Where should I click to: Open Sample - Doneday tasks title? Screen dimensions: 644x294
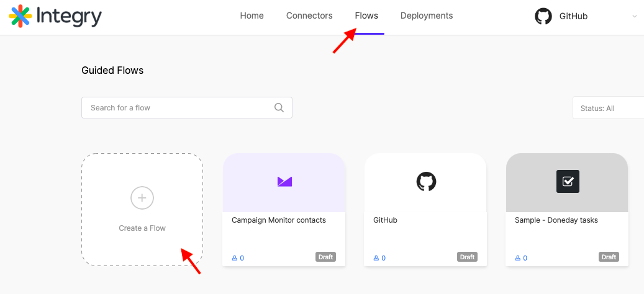(556, 220)
